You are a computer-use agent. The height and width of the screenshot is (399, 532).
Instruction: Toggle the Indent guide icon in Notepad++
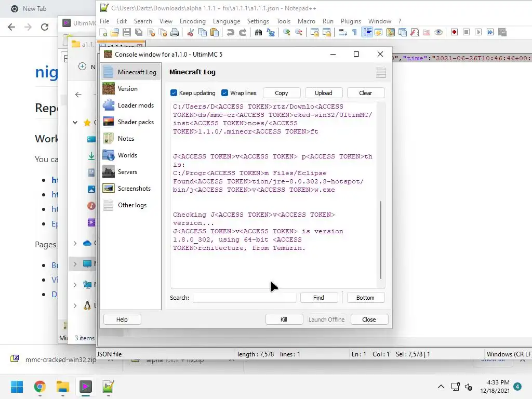tap(367, 32)
